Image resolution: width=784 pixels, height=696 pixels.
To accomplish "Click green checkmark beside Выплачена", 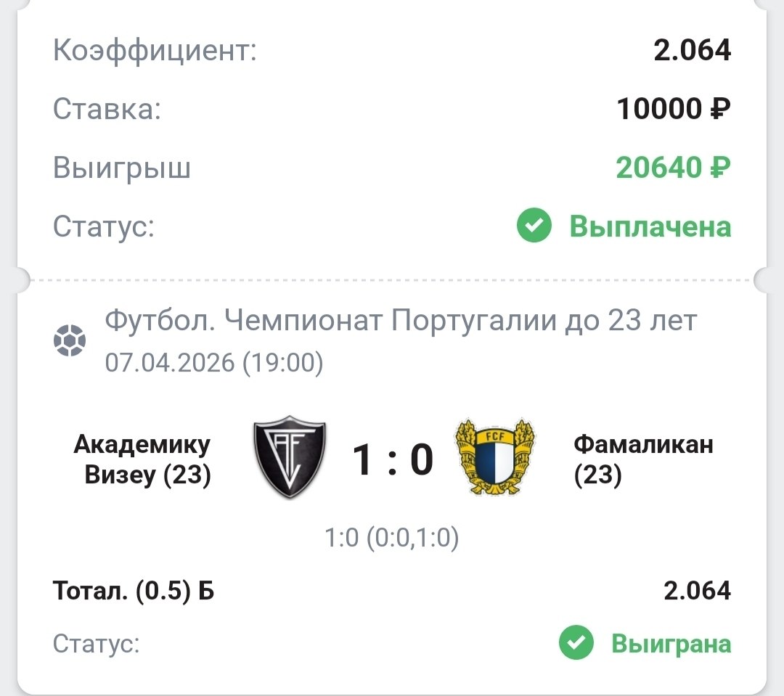I will click(534, 226).
